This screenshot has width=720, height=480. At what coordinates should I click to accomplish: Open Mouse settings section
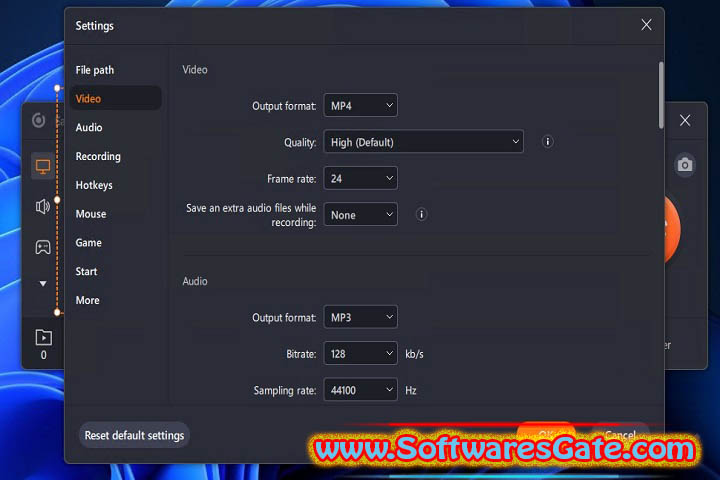pyautogui.click(x=91, y=214)
